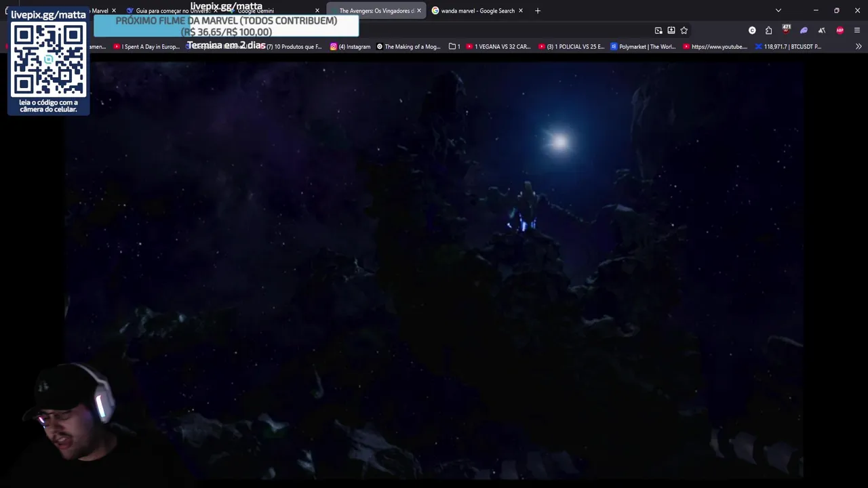Open the browser hamburger menu
This screenshot has height=488, width=868.
(x=857, y=30)
